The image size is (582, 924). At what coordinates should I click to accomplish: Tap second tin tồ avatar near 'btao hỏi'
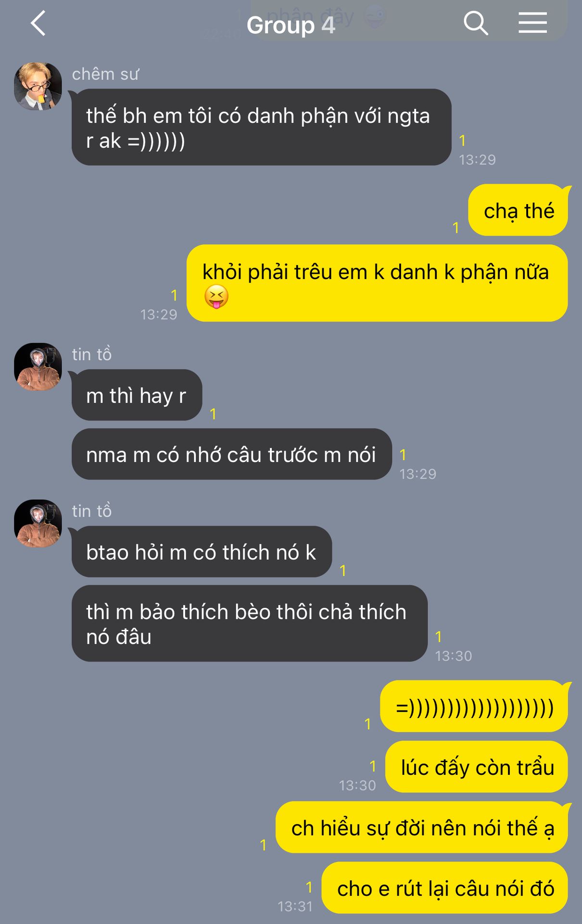click(38, 523)
